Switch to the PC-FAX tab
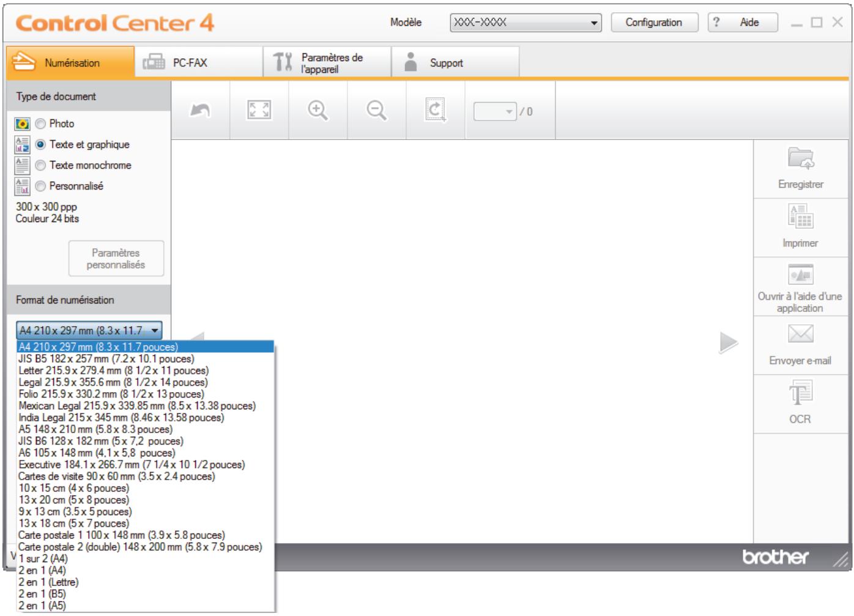 199,62
